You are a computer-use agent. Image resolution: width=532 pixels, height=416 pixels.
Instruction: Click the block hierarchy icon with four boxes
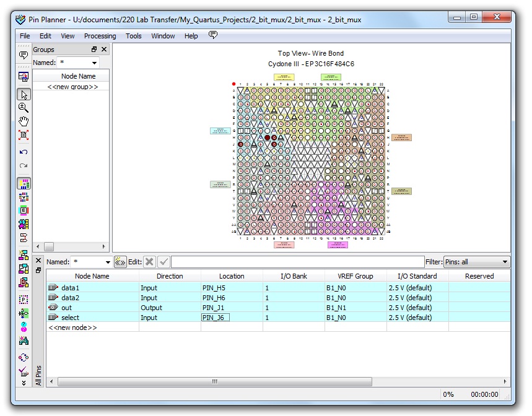pyautogui.click(x=24, y=269)
